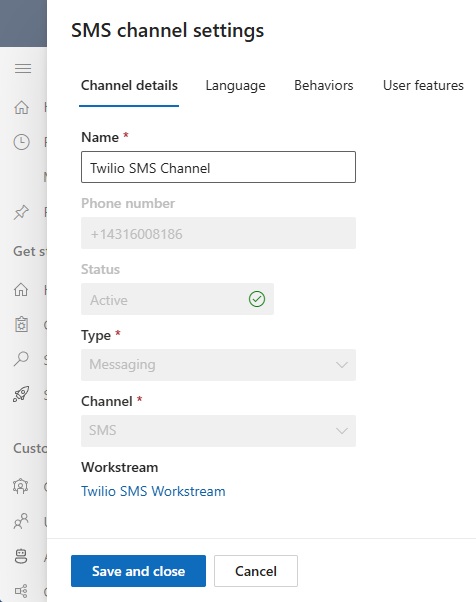Image resolution: width=476 pixels, height=602 pixels.
Task: Expand the Type Messaging dropdown
Action: 218,365
